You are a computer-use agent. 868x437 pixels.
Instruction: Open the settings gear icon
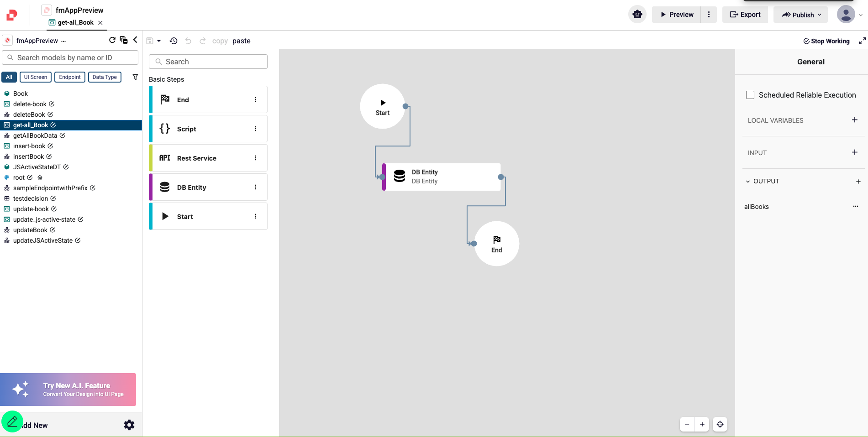click(129, 425)
